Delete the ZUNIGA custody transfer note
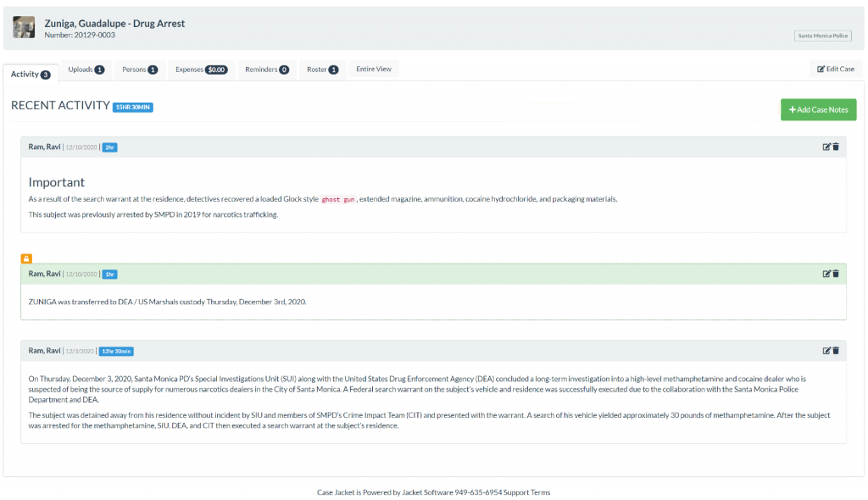Screen dimensions: 868x500 836,274
